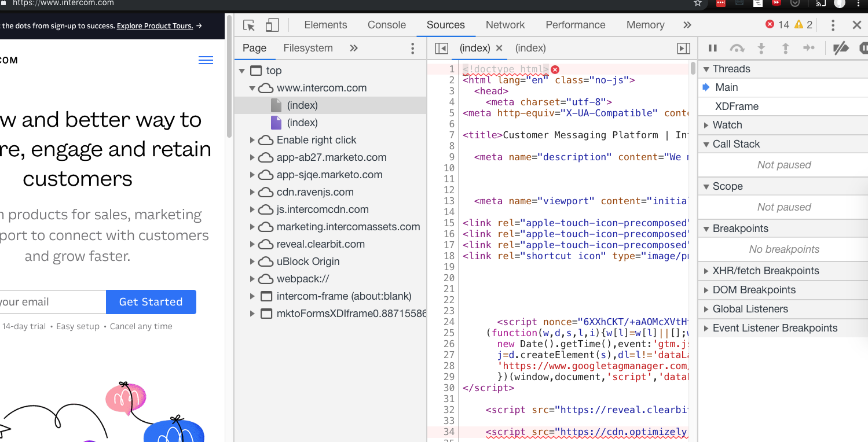Viewport: 868px width, 442px height.
Task: Close the DevTools panel
Action: pyautogui.click(x=857, y=25)
